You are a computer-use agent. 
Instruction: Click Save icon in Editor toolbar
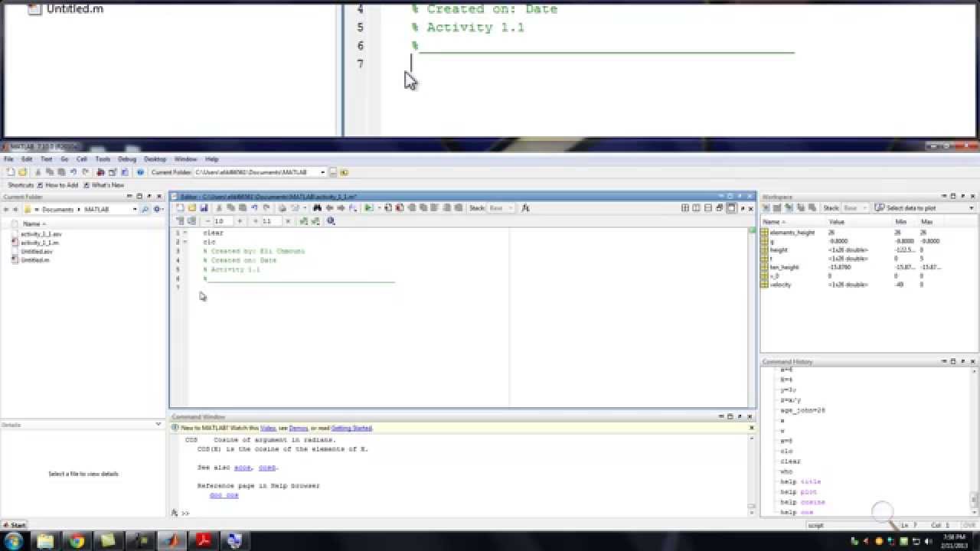203,207
